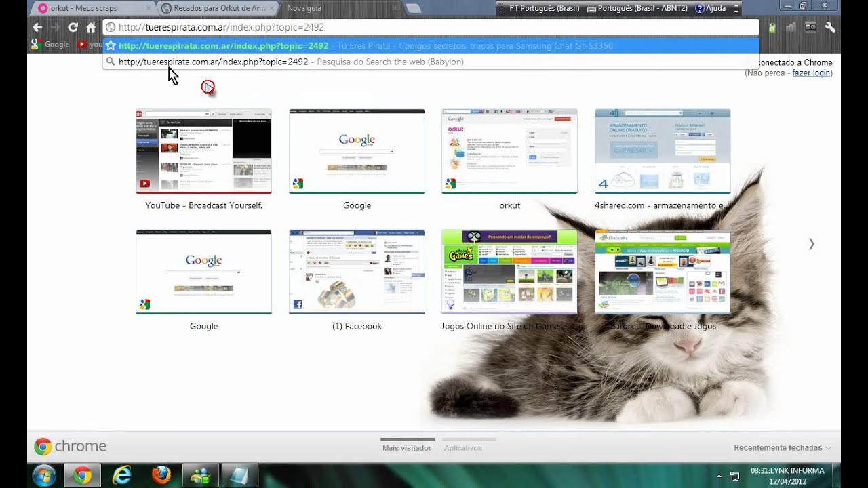Image resolution: width=868 pixels, height=488 pixels.
Task: Open the second-row Google thumbnail
Action: click(x=203, y=272)
